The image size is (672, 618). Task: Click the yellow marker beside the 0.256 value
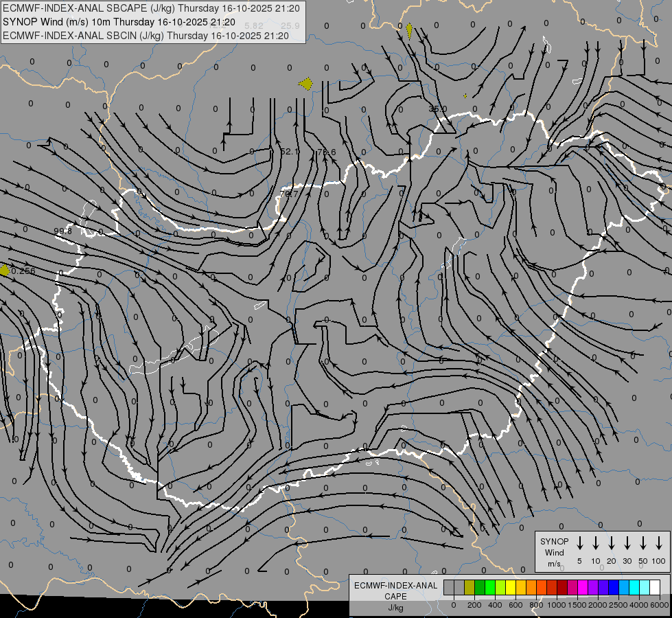click(4, 271)
